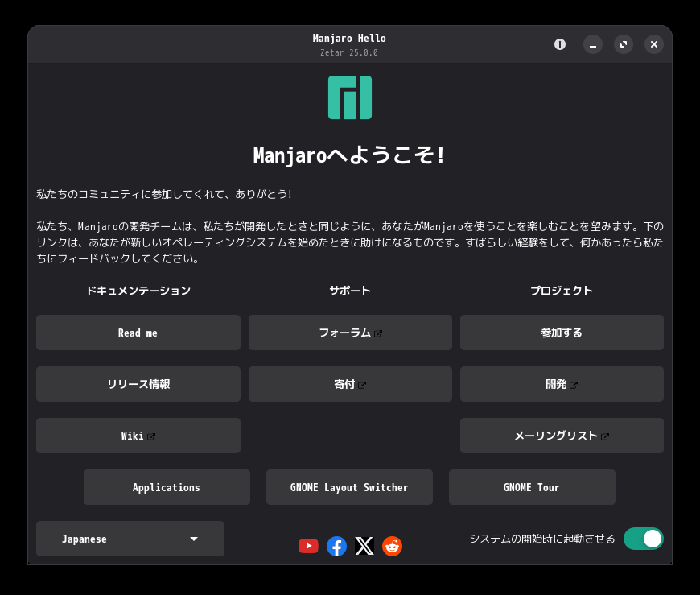Start the GNOME Tour
The image size is (700, 595).
(x=532, y=487)
